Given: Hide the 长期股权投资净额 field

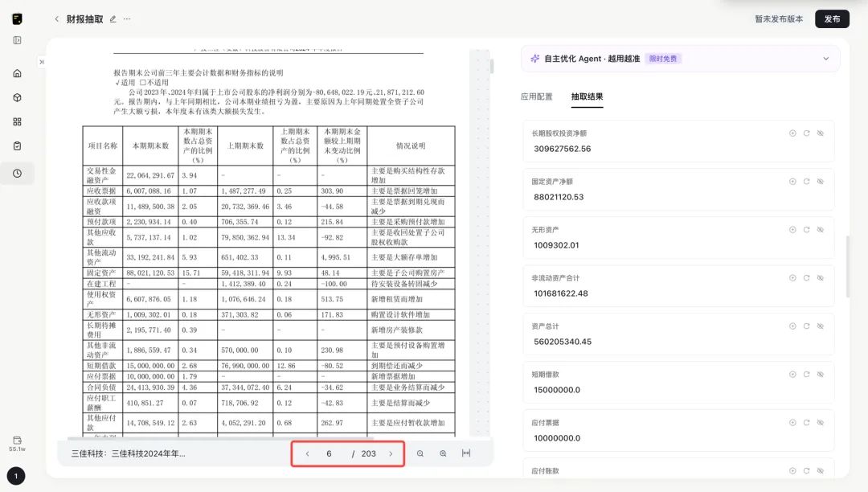Looking at the screenshot, I should coord(821,133).
